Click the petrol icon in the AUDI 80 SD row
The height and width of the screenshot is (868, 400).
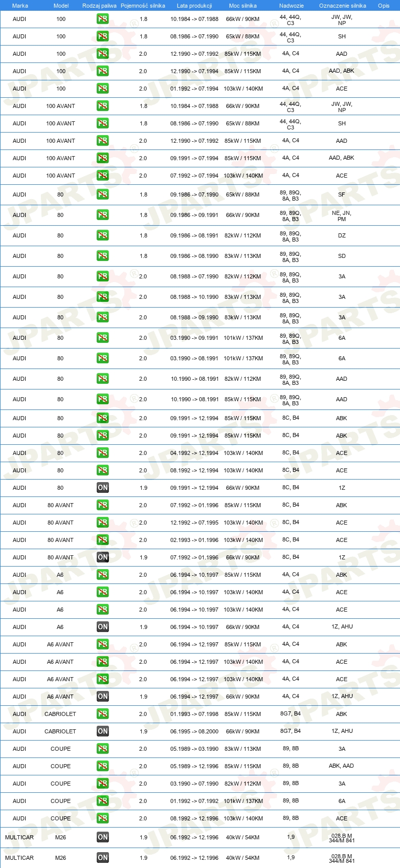point(103,256)
